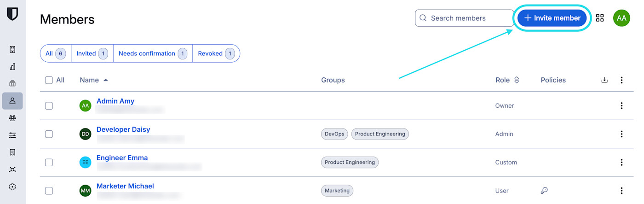Open the AA account avatar menu
Image resolution: width=644 pixels, height=204 pixels.
coord(621,18)
